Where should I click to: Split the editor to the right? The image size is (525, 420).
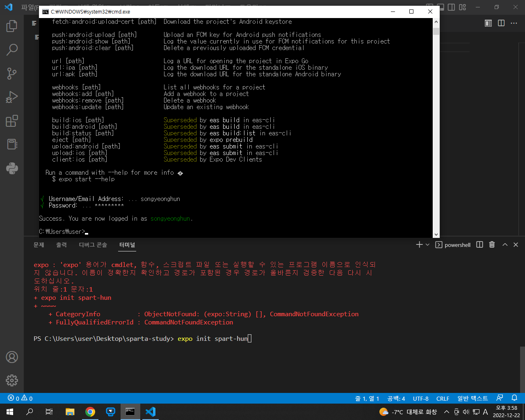click(x=501, y=23)
